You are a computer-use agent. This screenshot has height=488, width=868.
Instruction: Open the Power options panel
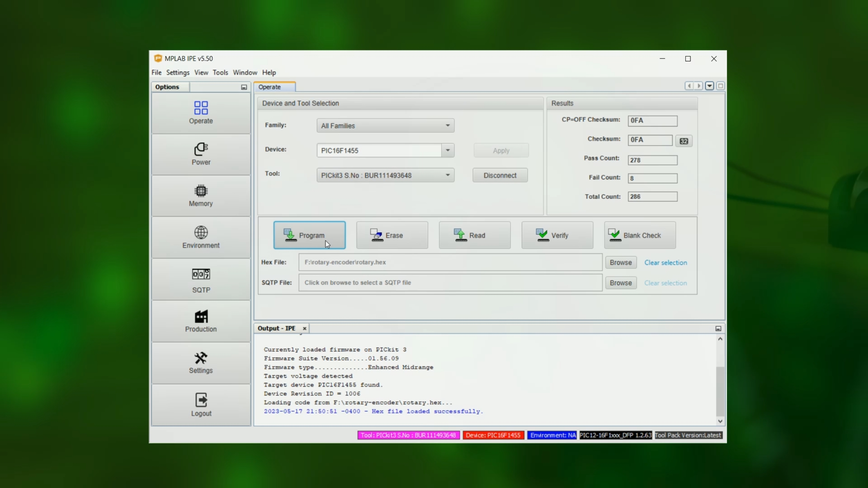[201, 154]
